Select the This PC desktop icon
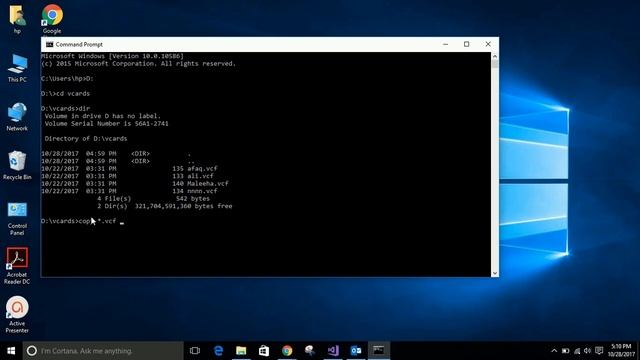Viewport: 640px width, 360px height. 17,68
